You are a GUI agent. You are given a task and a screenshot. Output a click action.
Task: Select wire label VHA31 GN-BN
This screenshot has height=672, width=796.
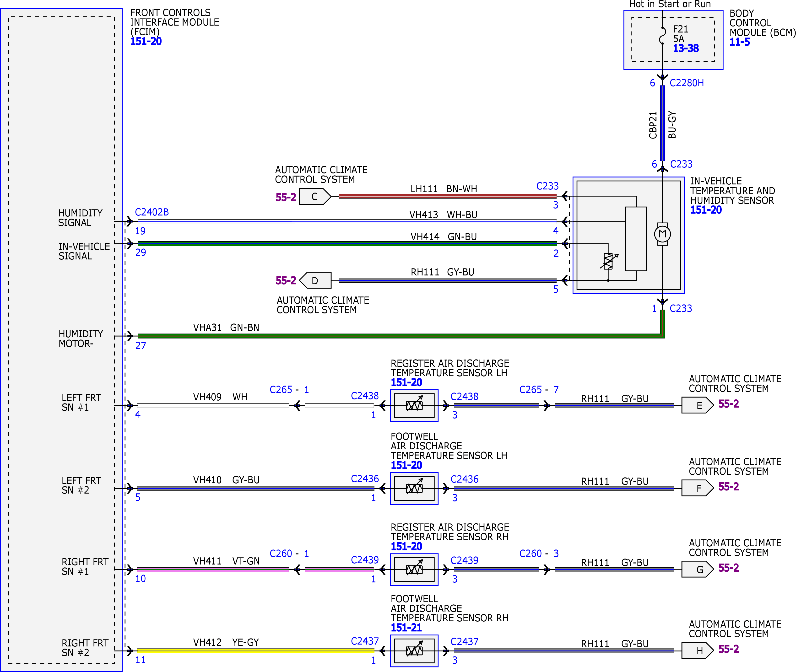[x=226, y=328]
